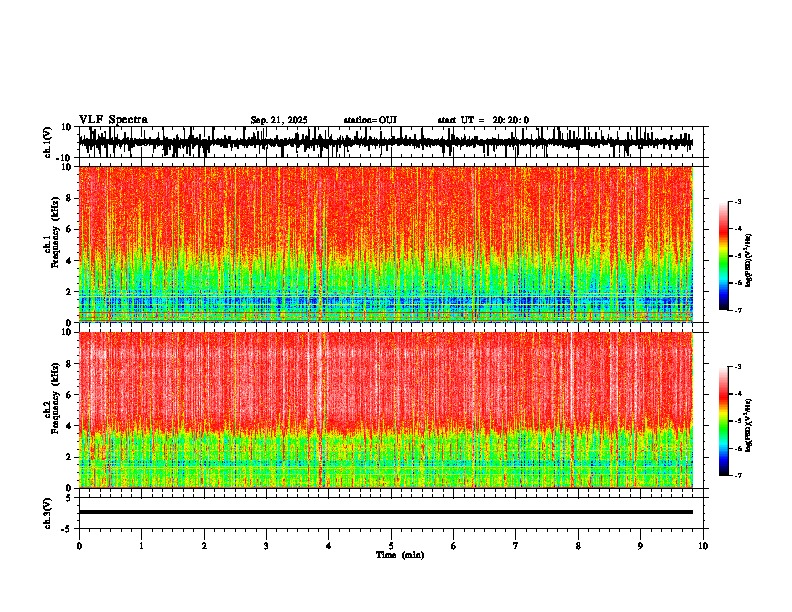Click the "start UT = 20:20:0" header text
Image resolution: width=792 pixels, height=612 pixels.
483,120
